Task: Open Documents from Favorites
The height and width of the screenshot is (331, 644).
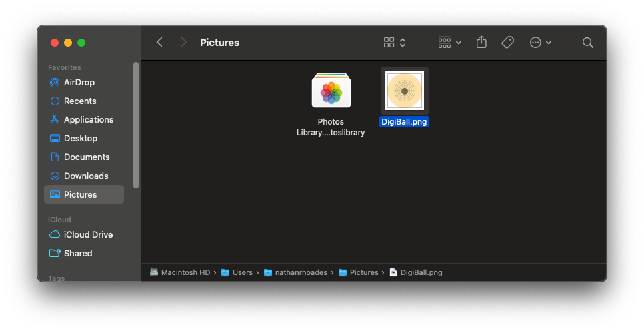Action: tap(86, 157)
